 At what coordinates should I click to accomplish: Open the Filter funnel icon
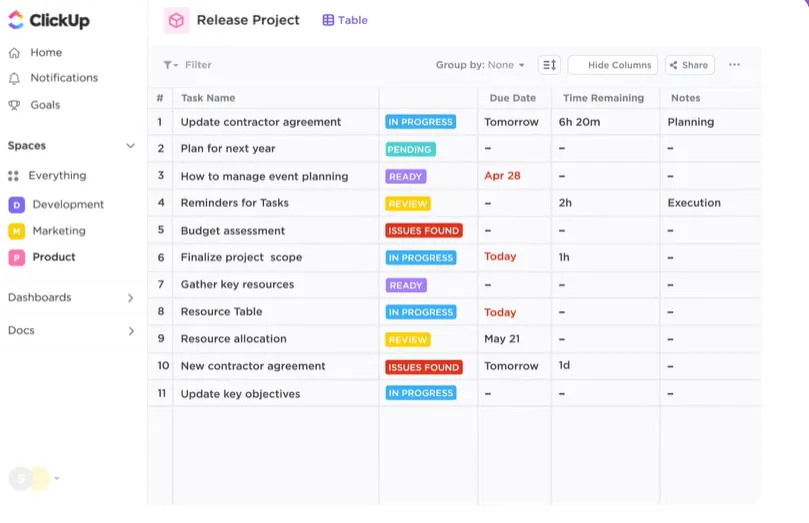tap(170, 65)
